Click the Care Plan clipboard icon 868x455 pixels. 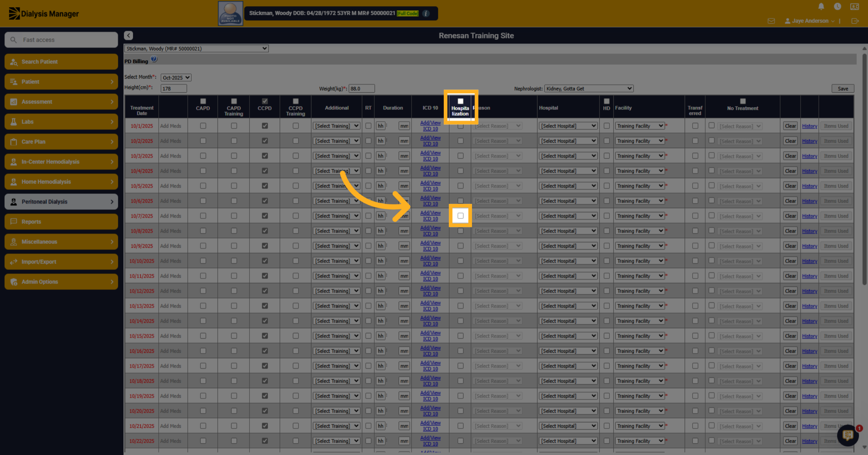[14, 142]
